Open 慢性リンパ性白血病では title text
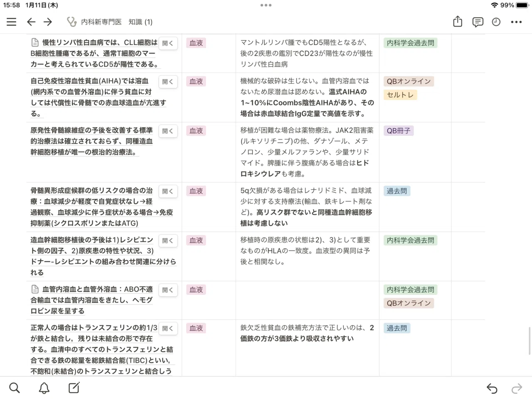This screenshot has width=532, height=399. click(95, 53)
